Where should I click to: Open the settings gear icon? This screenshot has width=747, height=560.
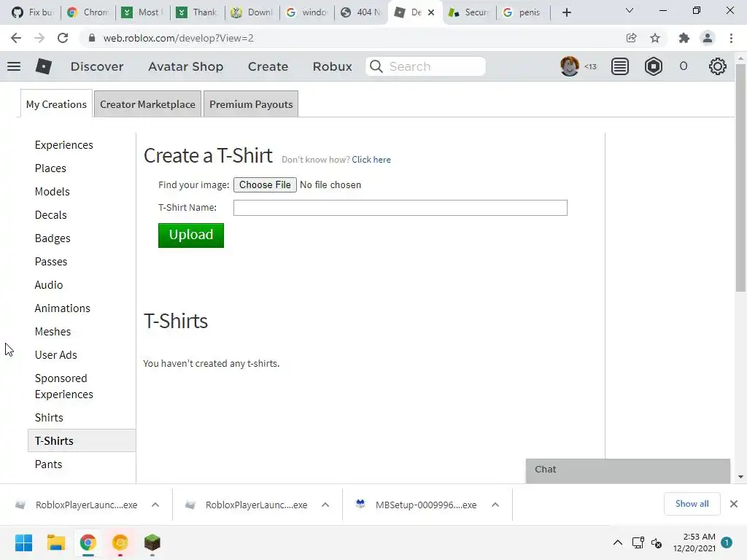718,66
